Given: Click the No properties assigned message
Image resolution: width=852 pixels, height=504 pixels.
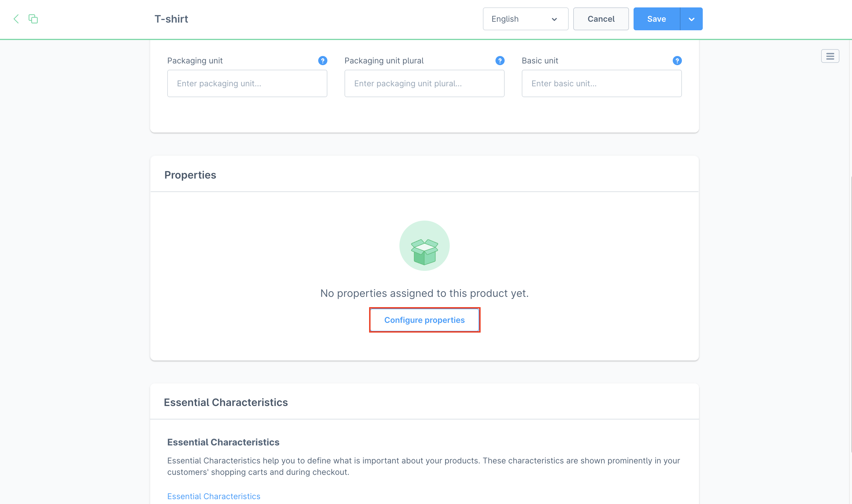Looking at the screenshot, I should click(424, 293).
